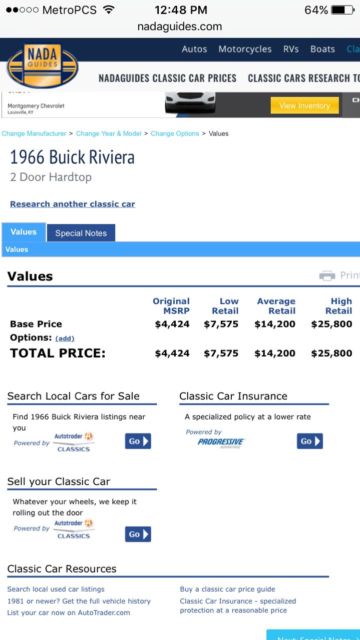Click Change Year & Model breadcrumb

click(109, 133)
